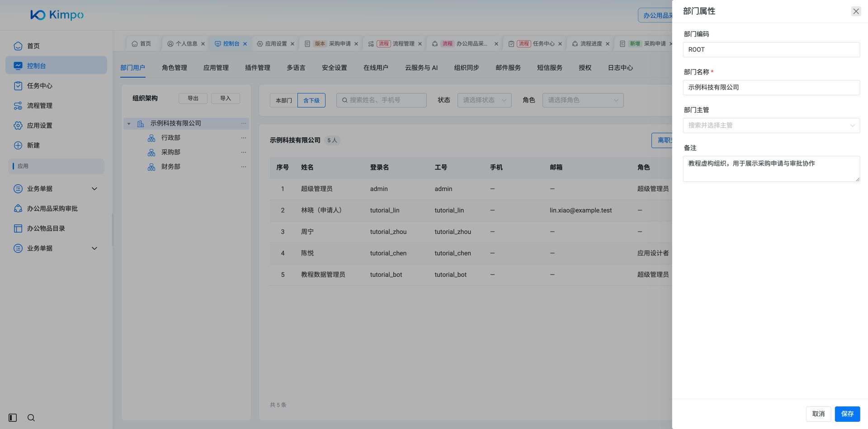Switch to 多语言 tab
This screenshot has width=868, height=429.
tap(296, 68)
